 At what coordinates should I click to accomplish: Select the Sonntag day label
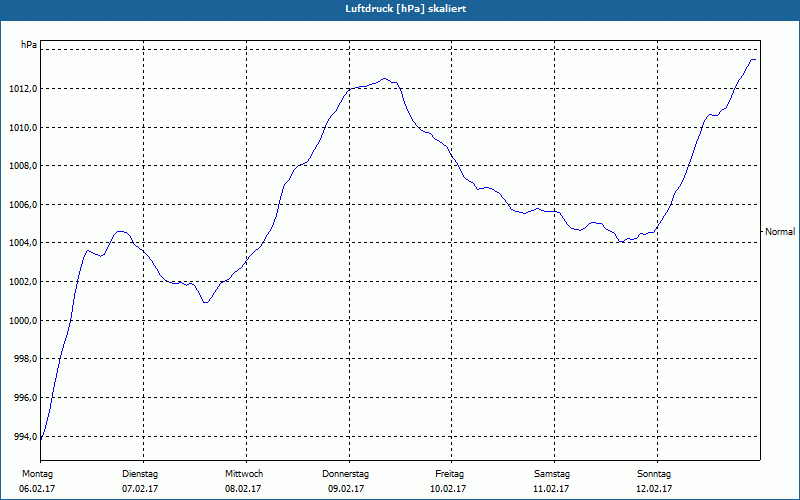point(654,474)
